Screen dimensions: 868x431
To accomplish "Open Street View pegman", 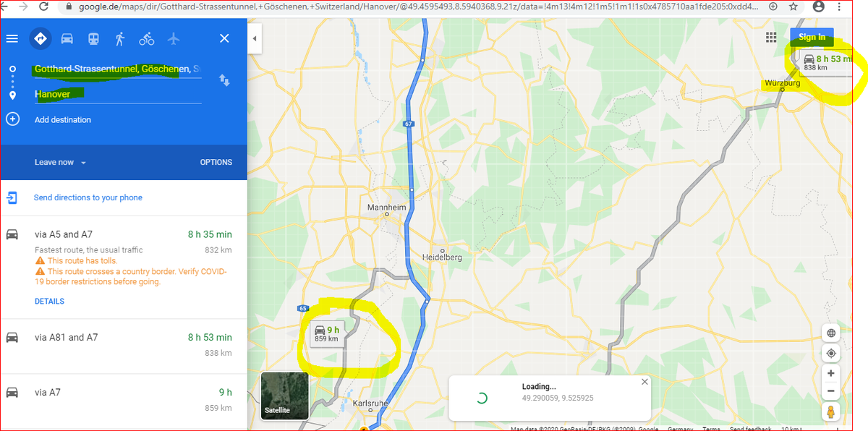I will pos(831,412).
